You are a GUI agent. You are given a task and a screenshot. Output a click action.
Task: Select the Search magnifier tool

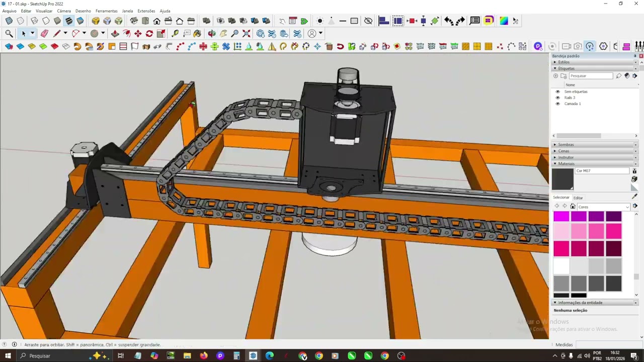click(x=9, y=34)
